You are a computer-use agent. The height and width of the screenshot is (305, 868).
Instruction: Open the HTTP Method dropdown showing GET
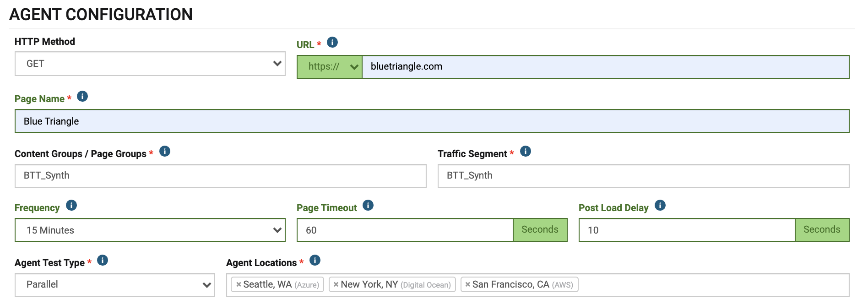(x=150, y=64)
